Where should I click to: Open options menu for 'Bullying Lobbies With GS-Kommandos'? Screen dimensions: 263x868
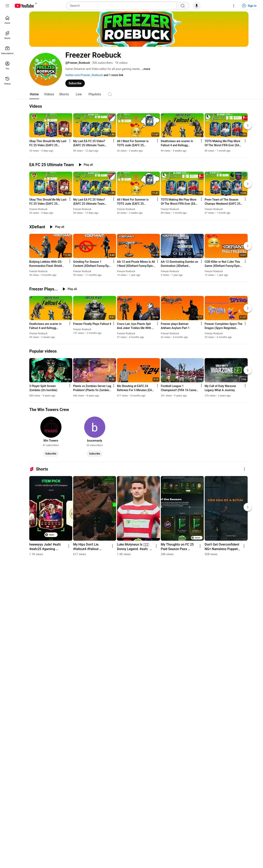tap(70, 261)
